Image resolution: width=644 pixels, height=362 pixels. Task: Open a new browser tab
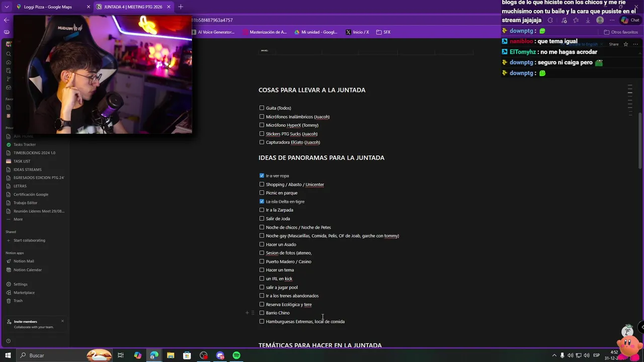[x=181, y=7]
